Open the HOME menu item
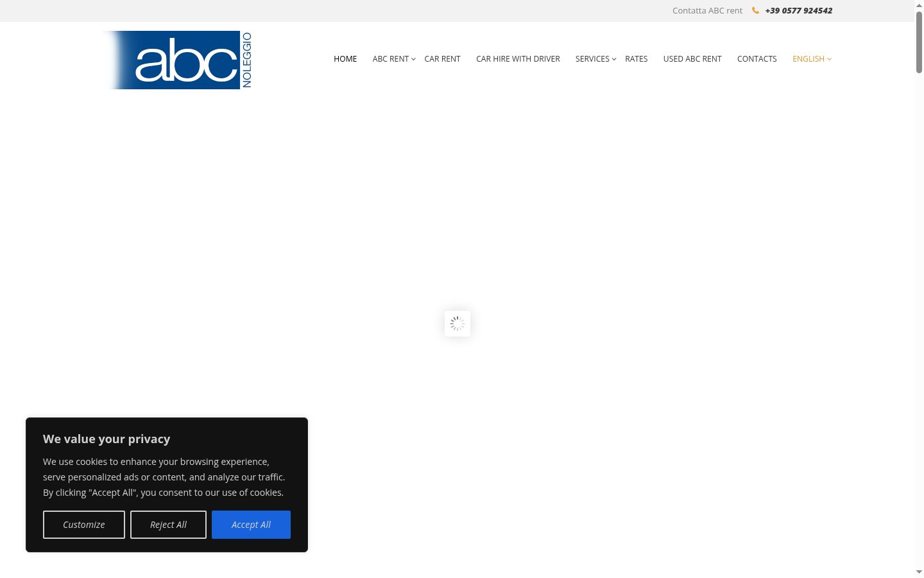924x578 pixels. tap(345, 58)
